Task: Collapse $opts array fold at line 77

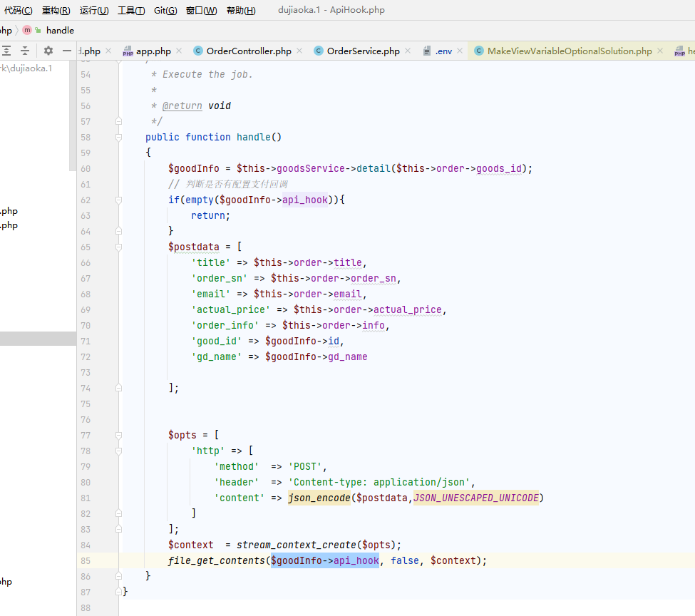Action: click(x=118, y=435)
